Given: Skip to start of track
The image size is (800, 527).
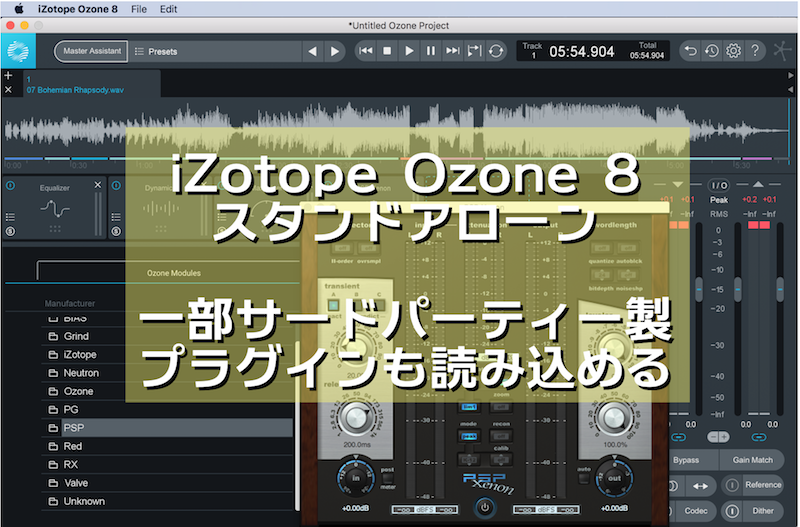Looking at the screenshot, I should pos(365,51).
